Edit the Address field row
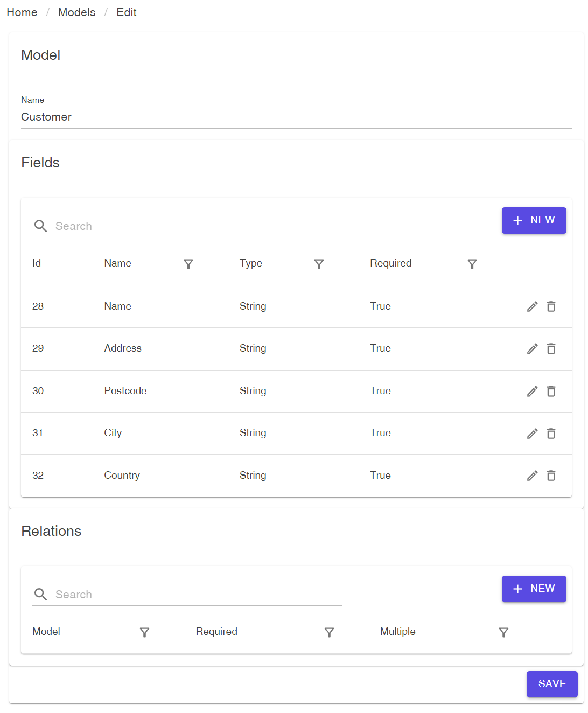Image resolution: width=588 pixels, height=713 pixels. (x=532, y=349)
